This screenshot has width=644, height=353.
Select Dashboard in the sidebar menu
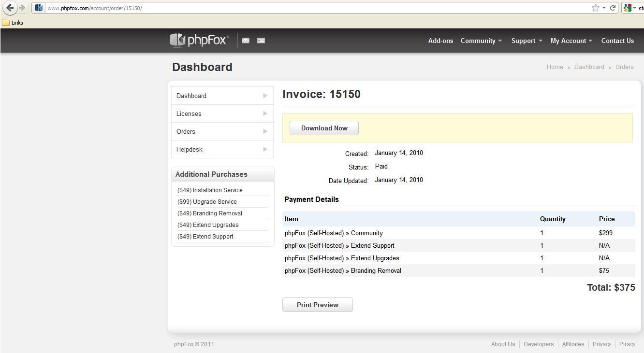(x=222, y=96)
